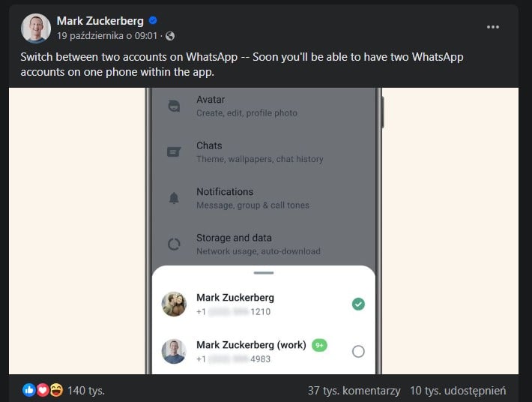
Task: Click the work account avatar photo
Action: [x=174, y=351]
